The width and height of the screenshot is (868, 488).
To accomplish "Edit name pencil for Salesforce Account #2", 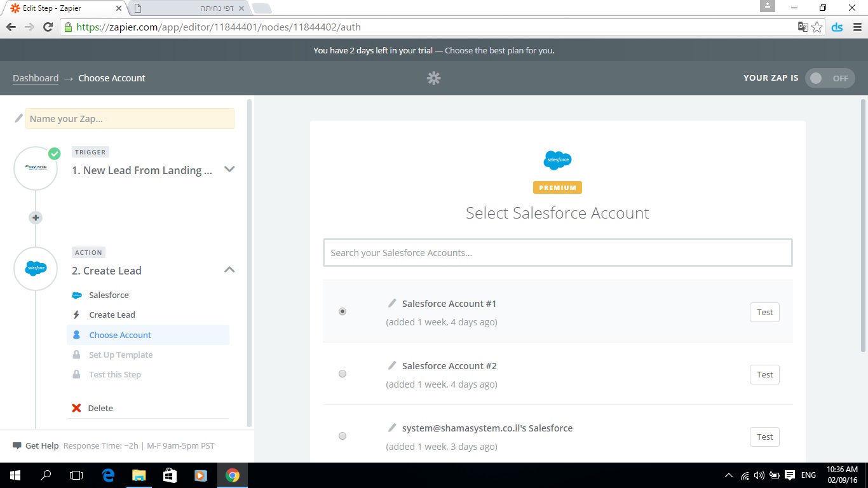I will tap(392, 365).
